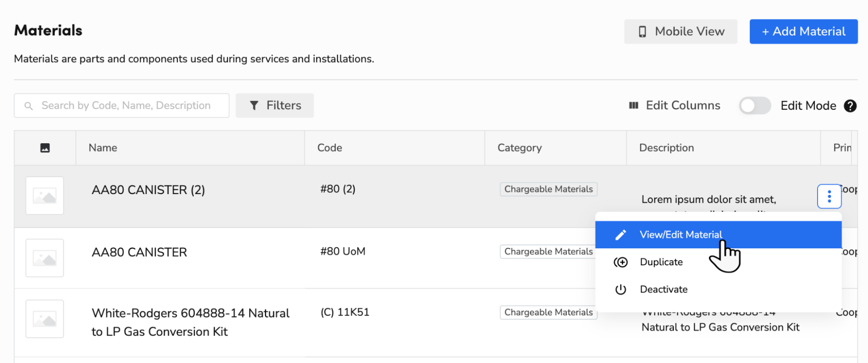Open the three-dot menu for AA80 CANISTER (2)

[x=829, y=196]
